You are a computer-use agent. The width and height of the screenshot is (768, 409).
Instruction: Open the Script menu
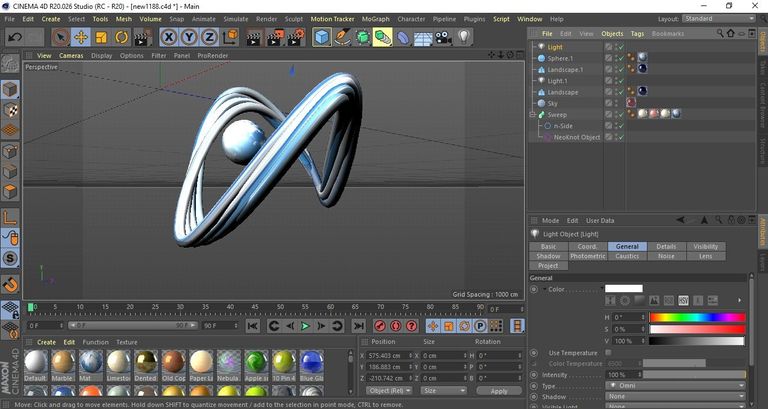(x=501, y=19)
